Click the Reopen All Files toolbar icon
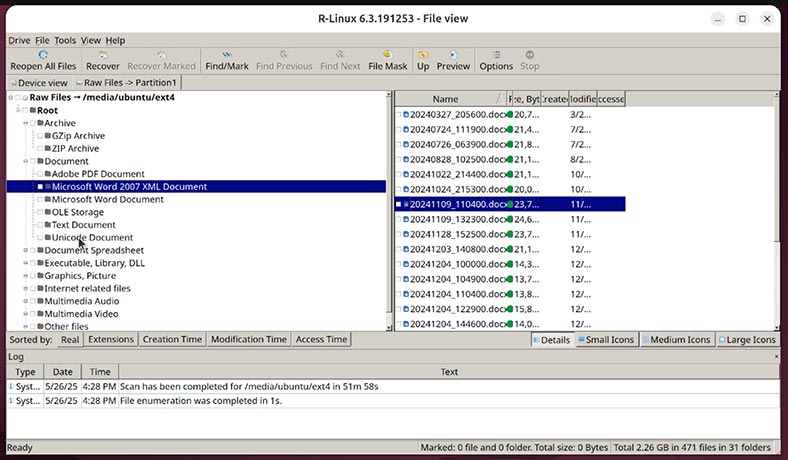This screenshot has width=788, height=460. (43, 55)
